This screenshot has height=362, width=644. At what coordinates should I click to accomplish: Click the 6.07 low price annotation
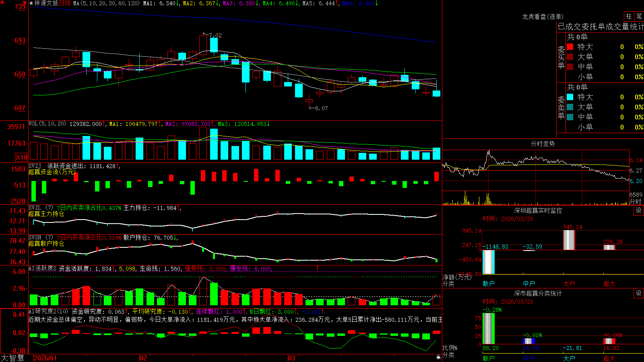(x=321, y=108)
